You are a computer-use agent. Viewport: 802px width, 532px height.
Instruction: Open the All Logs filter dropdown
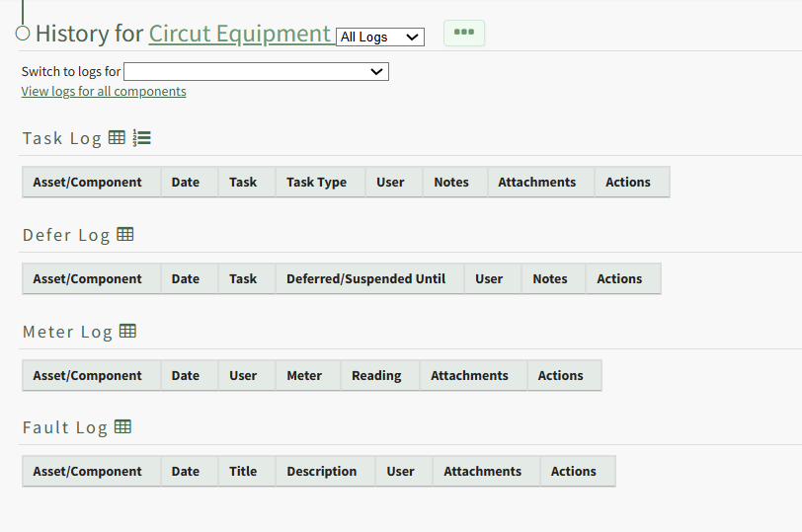(x=380, y=38)
